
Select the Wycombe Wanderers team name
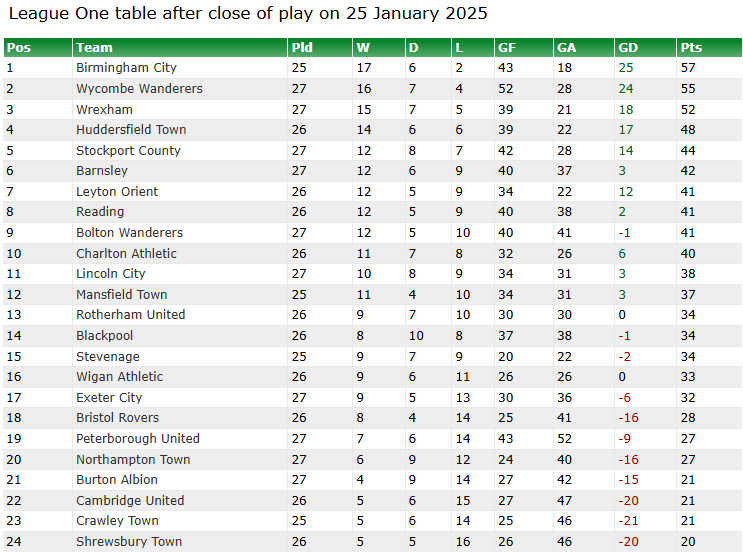tap(139, 89)
